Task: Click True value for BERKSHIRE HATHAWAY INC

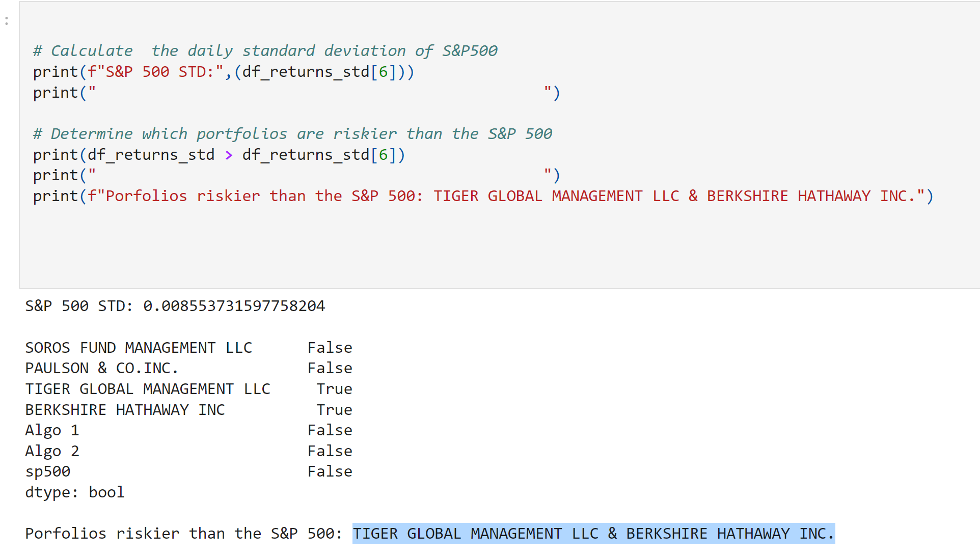Action: (334, 410)
